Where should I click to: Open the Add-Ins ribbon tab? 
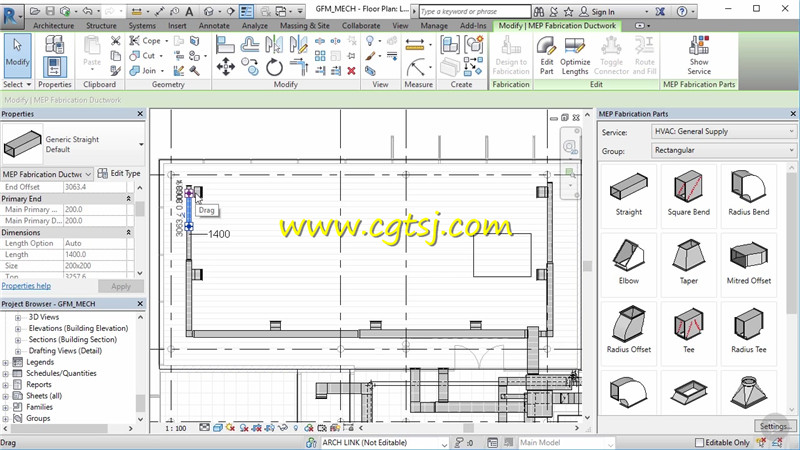coord(473,26)
